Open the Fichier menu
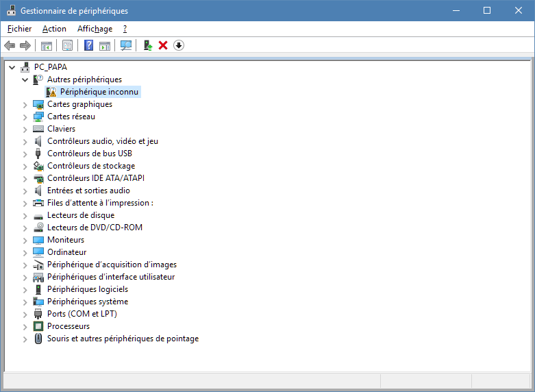The width and height of the screenshot is (535, 392). coord(19,29)
